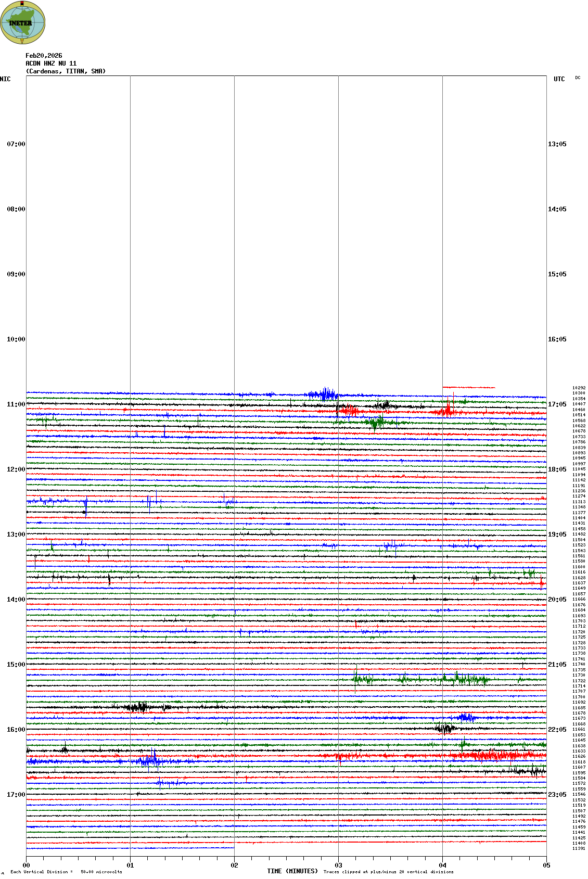Click the 10292 DC offset value
Viewport: 588px width, 879px height.
point(579,388)
